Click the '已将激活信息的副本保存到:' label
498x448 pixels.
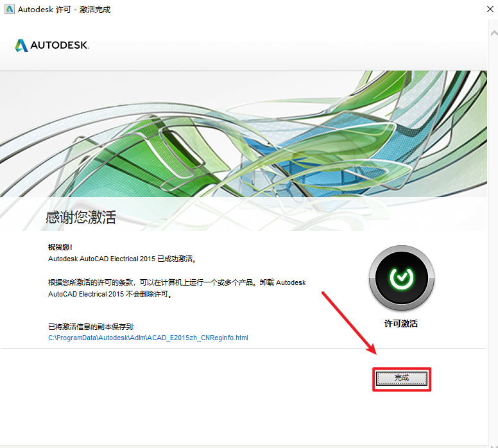coord(90,327)
